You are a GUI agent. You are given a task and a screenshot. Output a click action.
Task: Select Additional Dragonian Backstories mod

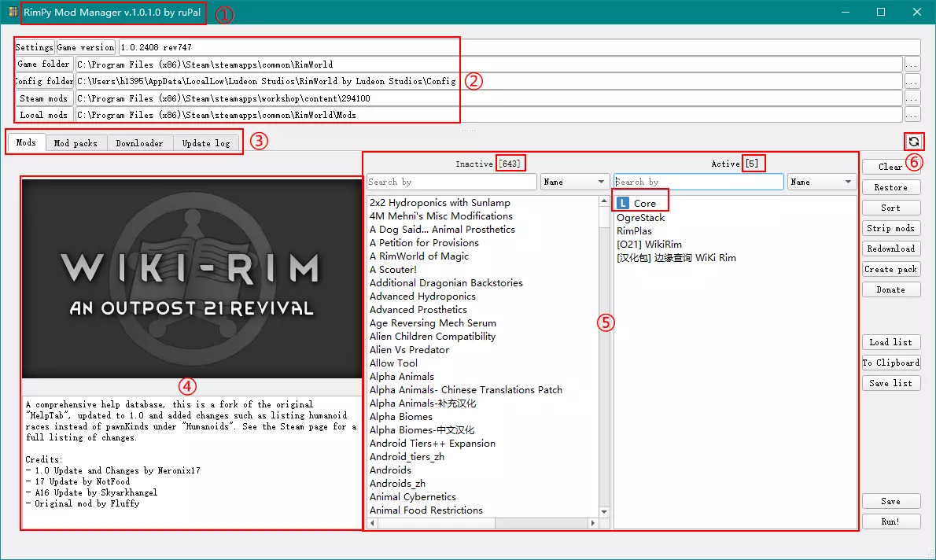click(446, 283)
